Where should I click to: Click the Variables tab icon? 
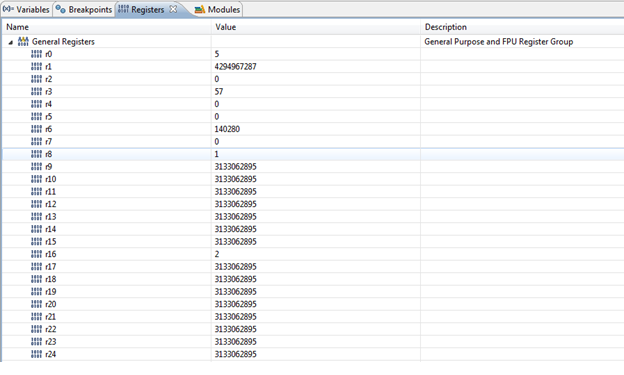pos(8,9)
